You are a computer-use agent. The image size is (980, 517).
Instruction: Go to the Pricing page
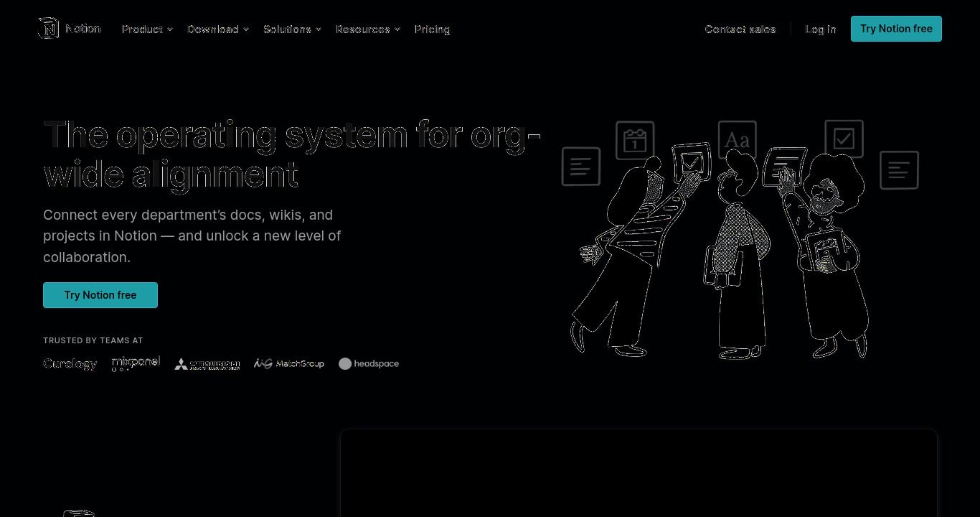[432, 29]
